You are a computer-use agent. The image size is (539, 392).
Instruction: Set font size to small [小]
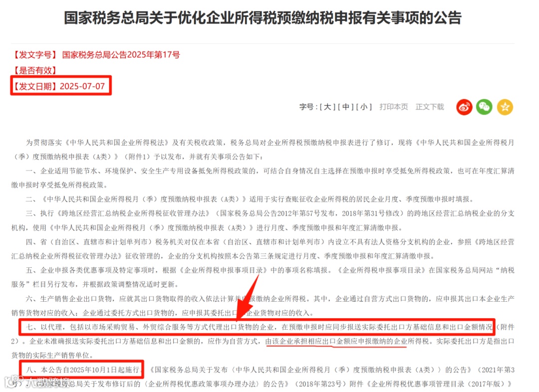point(364,107)
